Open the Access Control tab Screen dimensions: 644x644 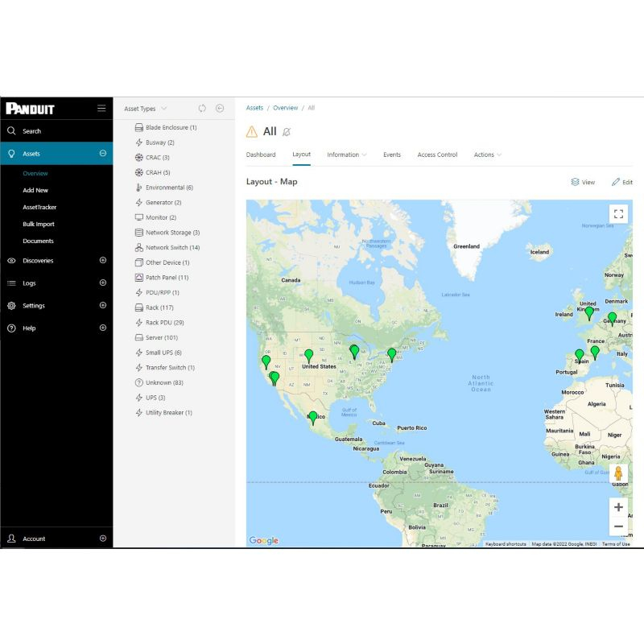pyautogui.click(x=437, y=155)
